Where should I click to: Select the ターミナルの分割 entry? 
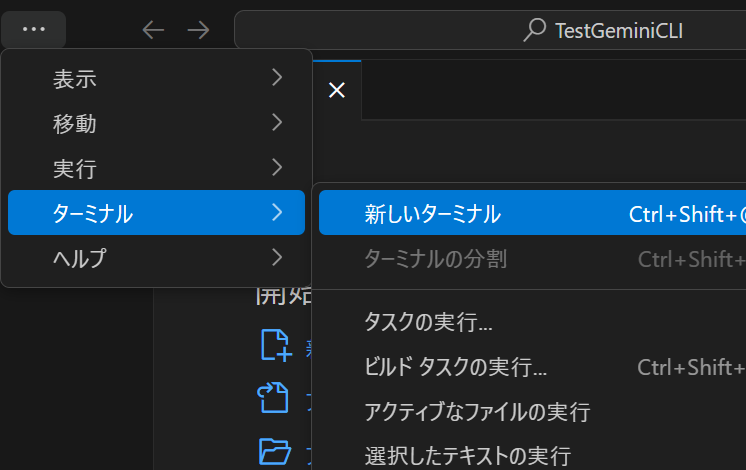click(x=435, y=259)
